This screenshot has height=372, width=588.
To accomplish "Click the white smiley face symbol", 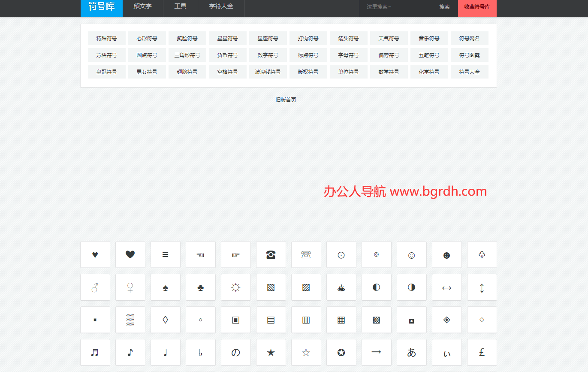I will tap(411, 254).
